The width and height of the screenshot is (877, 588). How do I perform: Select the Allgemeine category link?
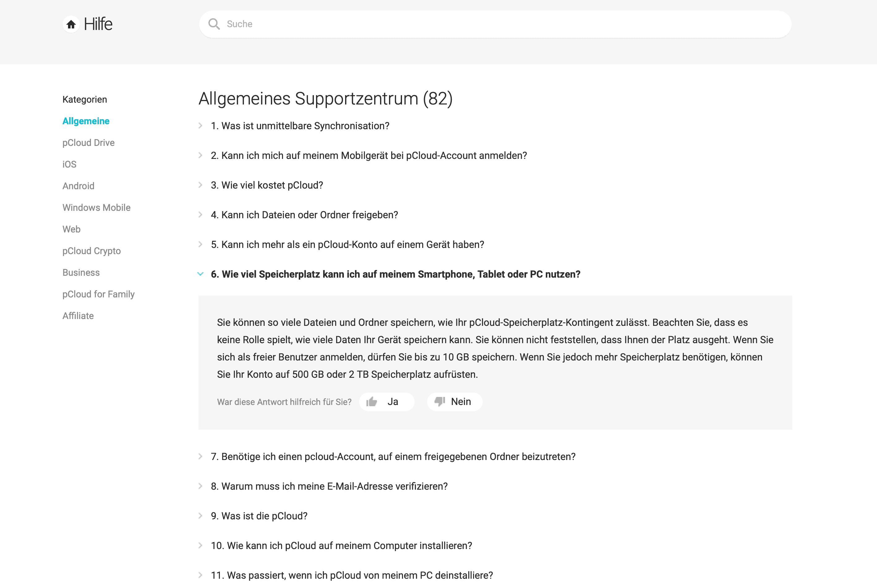click(x=86, y=121)
